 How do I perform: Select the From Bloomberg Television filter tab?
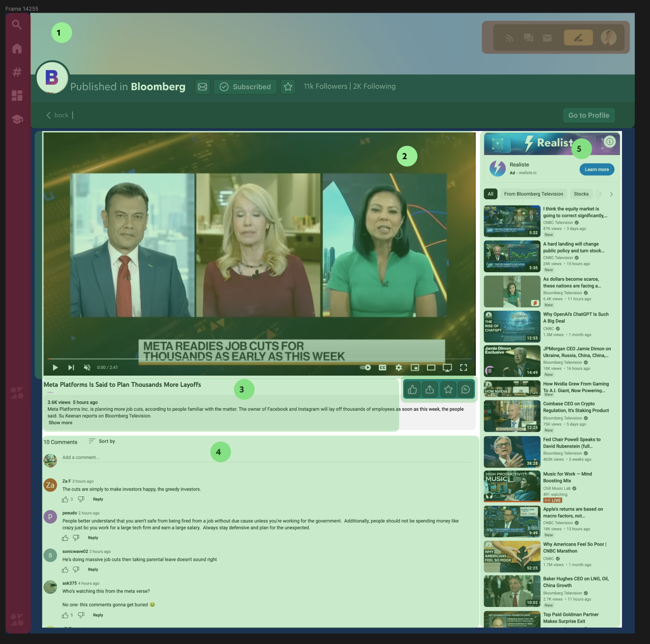[x=533, y=194]
